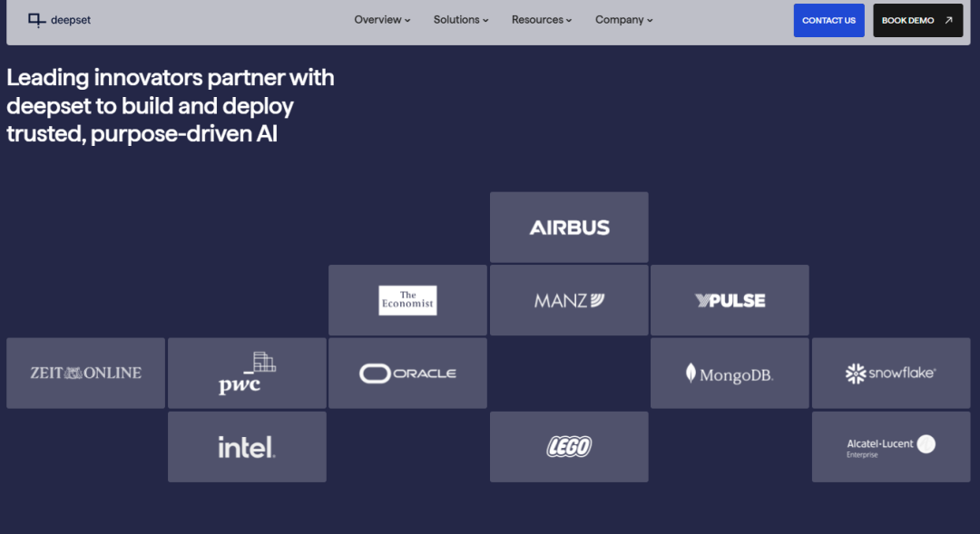Viewport: 980px width, 534px height.
Task: Open the Zeit Online logo tile
Action: point(85,374)
